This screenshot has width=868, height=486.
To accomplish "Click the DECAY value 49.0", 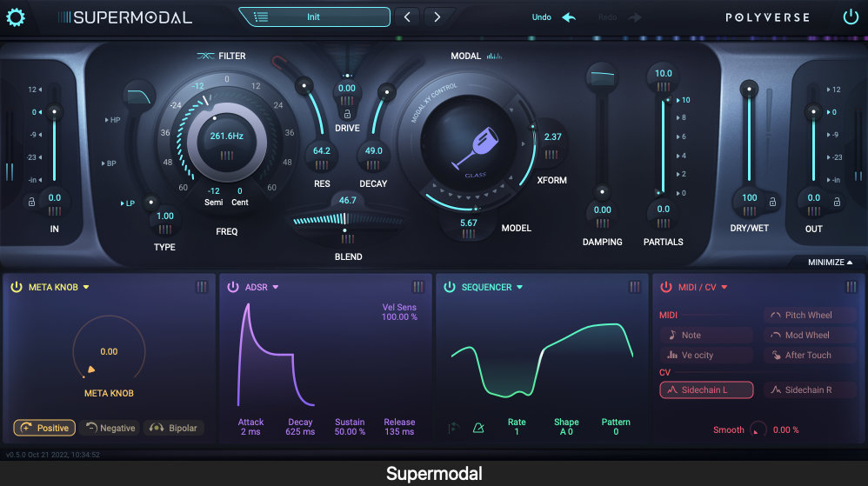I will click(374, 150).
